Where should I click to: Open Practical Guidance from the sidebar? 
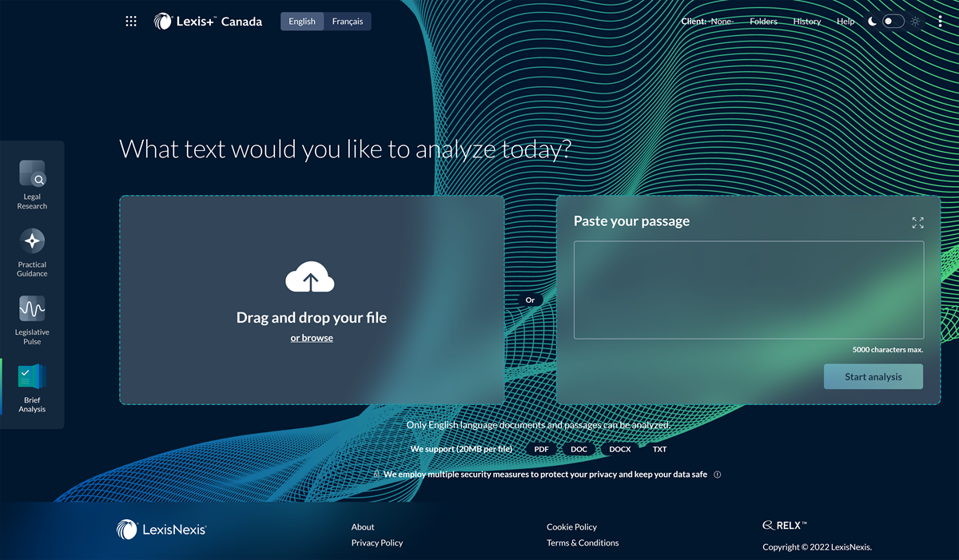(32, 252)
